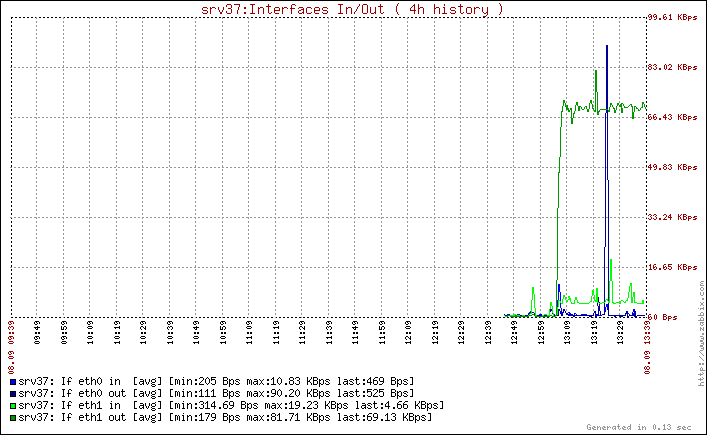Click the eth1 in legend text row
Image resolution: width=707 pixels, height=435 pixels.
231,406
